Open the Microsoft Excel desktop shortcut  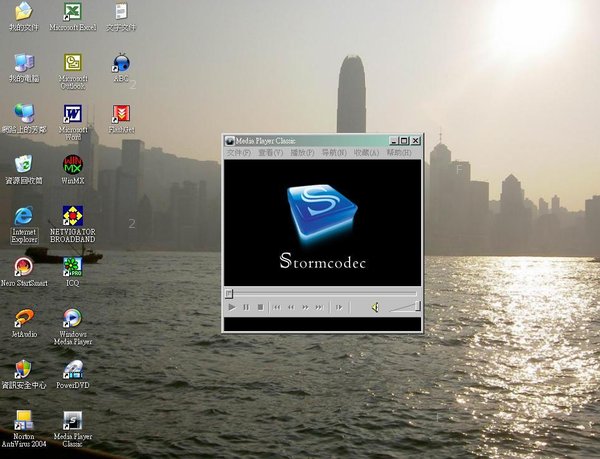[73, 16]
